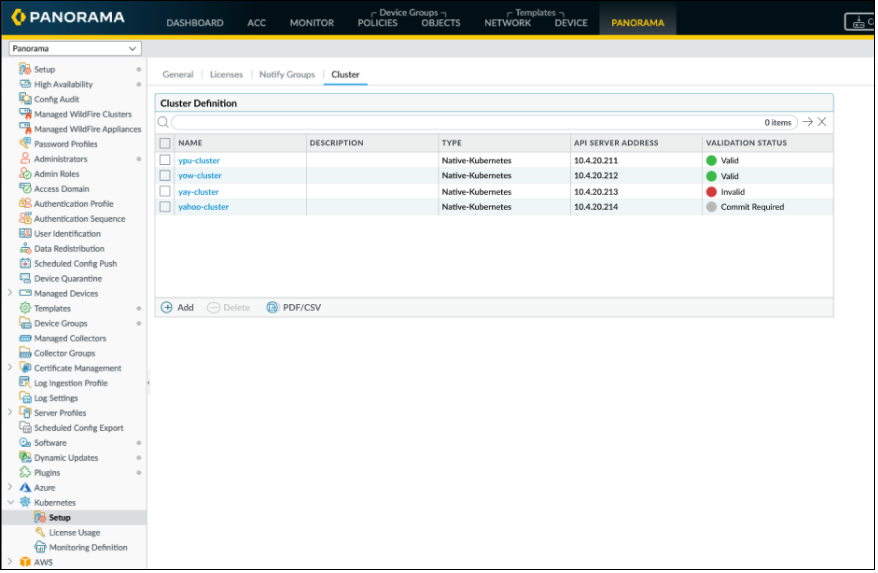Select the ypu-cluster checkbox
This screenshot has width=878, height=573.
point(166,160)
